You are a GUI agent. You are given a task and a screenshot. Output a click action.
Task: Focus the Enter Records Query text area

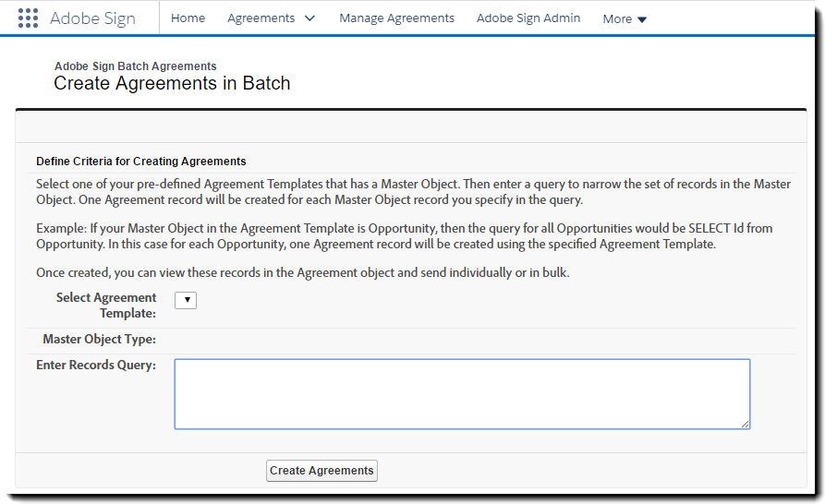coord(462,394)
